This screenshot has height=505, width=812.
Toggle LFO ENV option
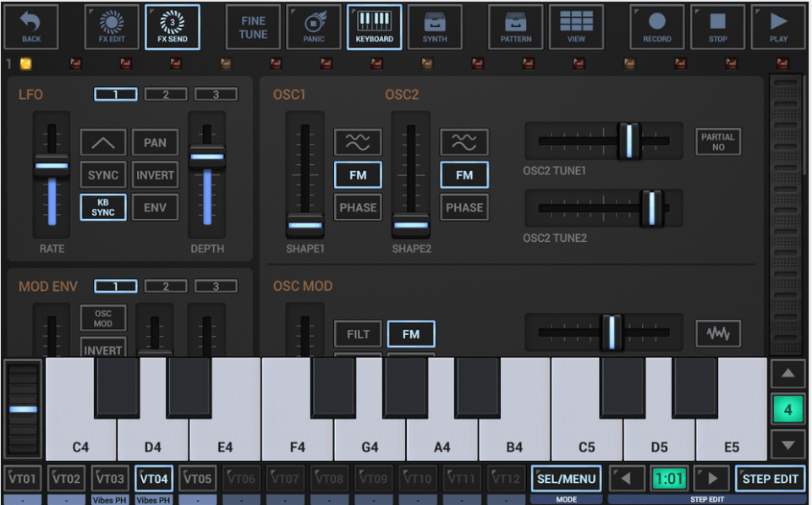(x=155, y=207)
